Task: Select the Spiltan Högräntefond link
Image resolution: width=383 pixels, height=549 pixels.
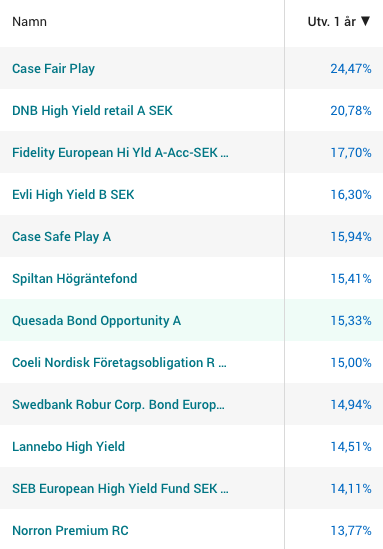Action: (x=75, y=279)
